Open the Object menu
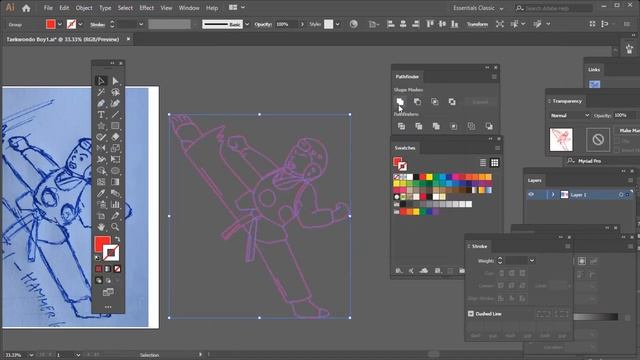640x360 pixels. pos(84,8)
